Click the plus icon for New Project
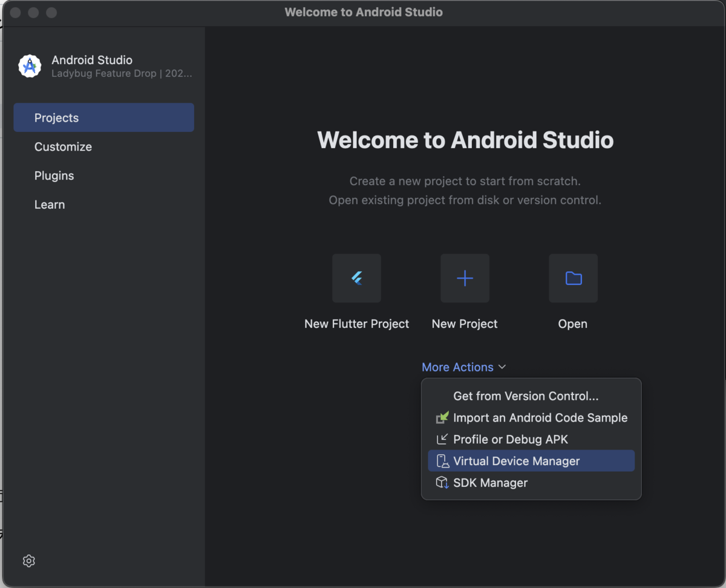The height and width of the screenshot is (588, 726). coord(465,278)
